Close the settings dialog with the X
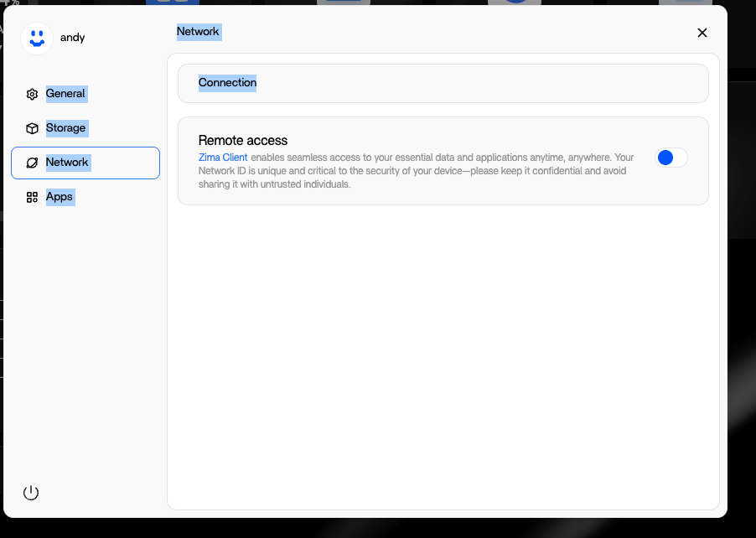The image size is (756, 538). [x=702, y=33]
